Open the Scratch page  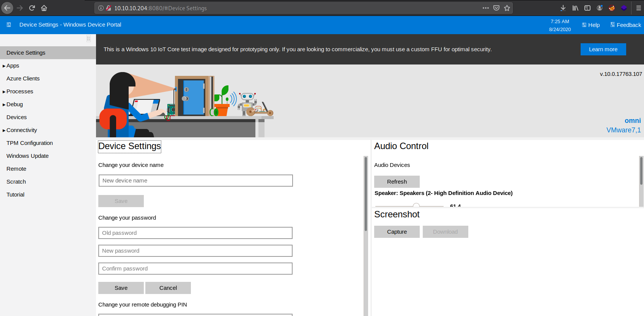point(16,182)
